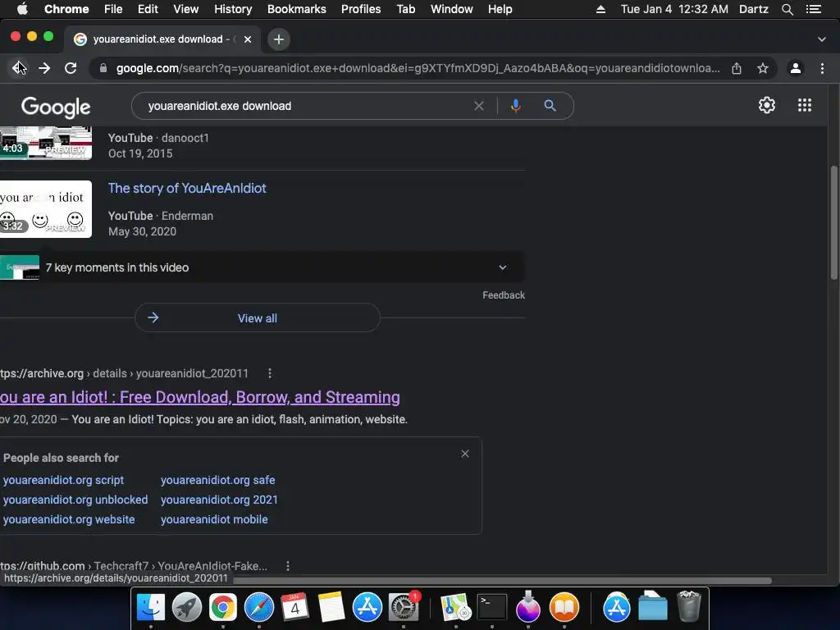Screen dimensions: 840x630
Task: Open the danooct1 video thumbnail
Action: pyautogui.click(x=46, y=143)
